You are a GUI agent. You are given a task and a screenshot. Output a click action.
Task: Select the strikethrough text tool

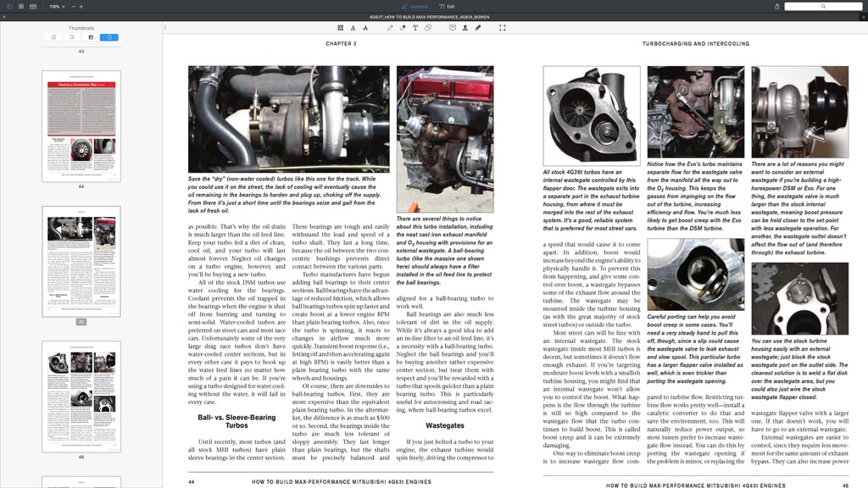tap(365, 28)
